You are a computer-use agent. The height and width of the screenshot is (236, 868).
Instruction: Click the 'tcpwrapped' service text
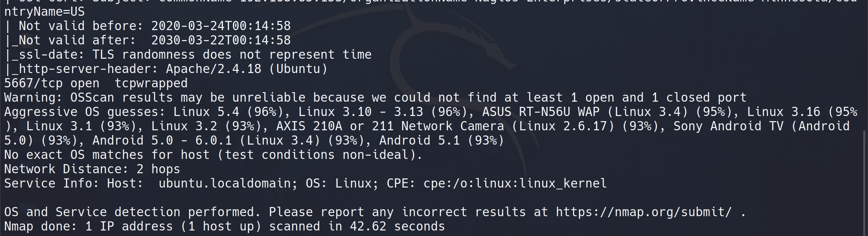[x=151, y=83]
